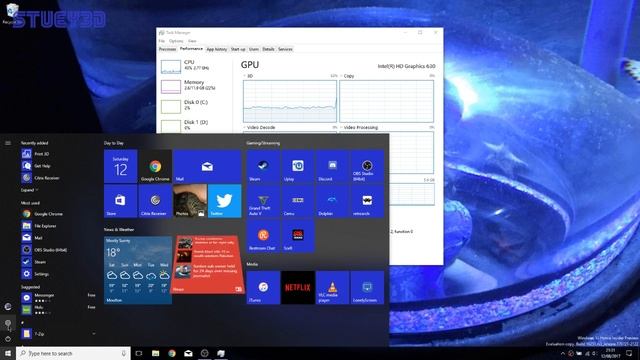Switch to the Start-up tab
This screenshot has width=640, height=360.
(238, 49)
